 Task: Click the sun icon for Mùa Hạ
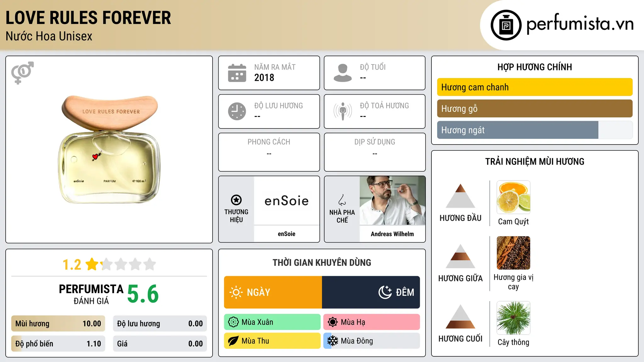pyautogui.click(x=333, y=322)
